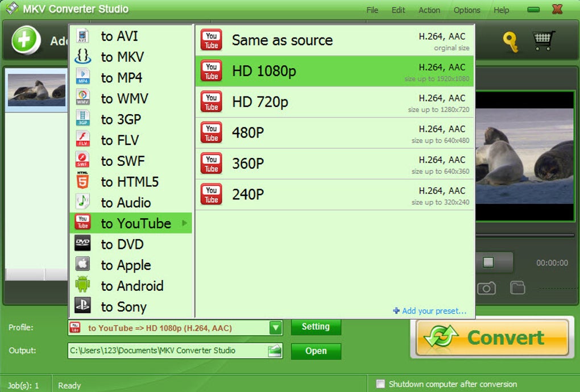Browse output folder via the folder icon
The height and width of the screenshot is (392, 580).
(x=275, y=351)
